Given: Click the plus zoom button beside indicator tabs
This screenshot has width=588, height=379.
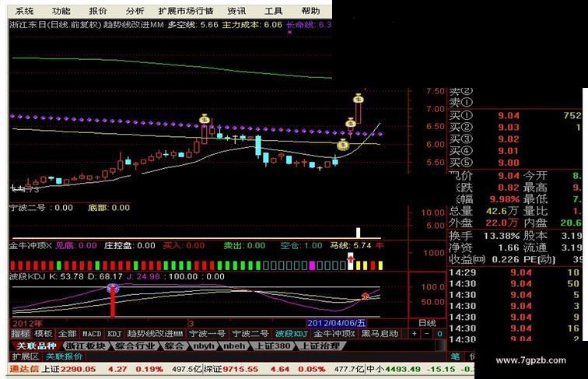Looking at the screenshot, I should (415, 334).
